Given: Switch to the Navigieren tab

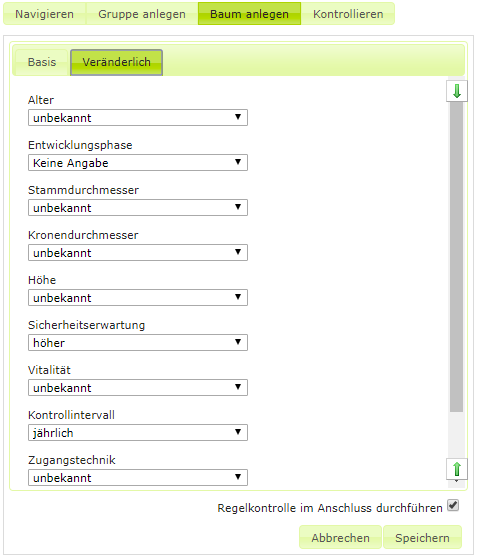Looking at the screenshot, I should [x=45, y=14].
